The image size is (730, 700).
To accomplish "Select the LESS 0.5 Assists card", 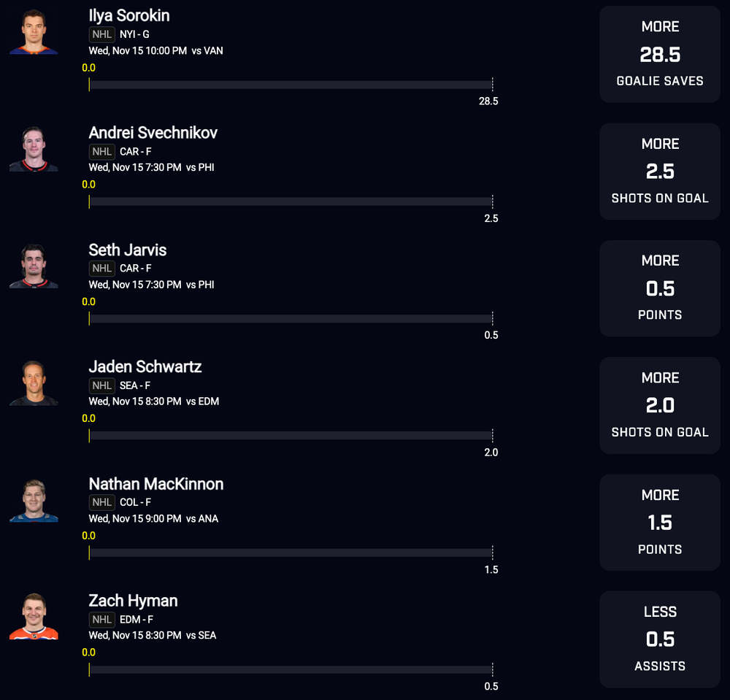I will point(660,639).
